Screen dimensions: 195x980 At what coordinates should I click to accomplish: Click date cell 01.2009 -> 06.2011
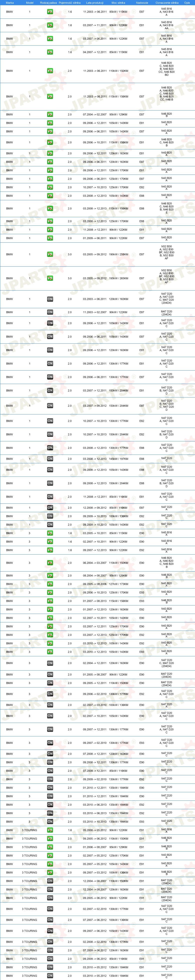point(95,238)
